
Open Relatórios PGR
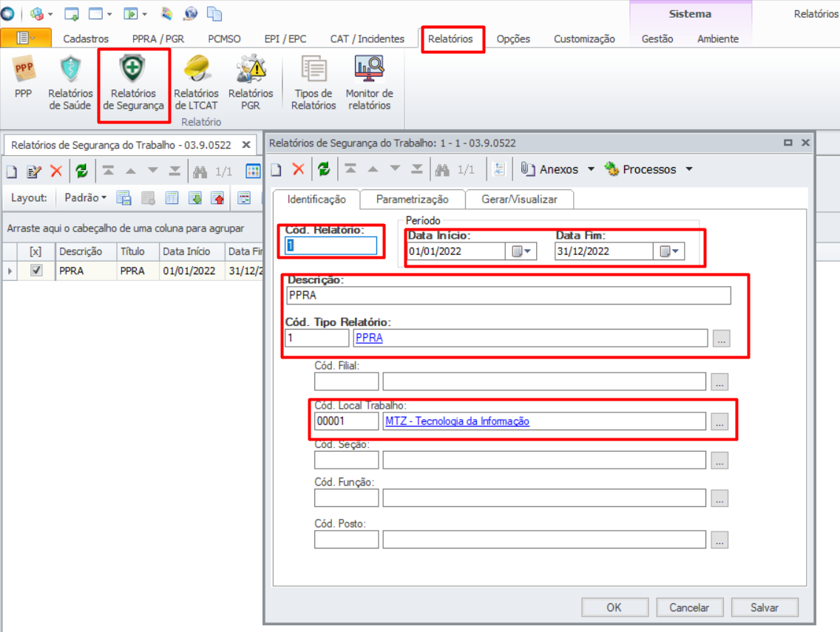click(x=251, y=83)
